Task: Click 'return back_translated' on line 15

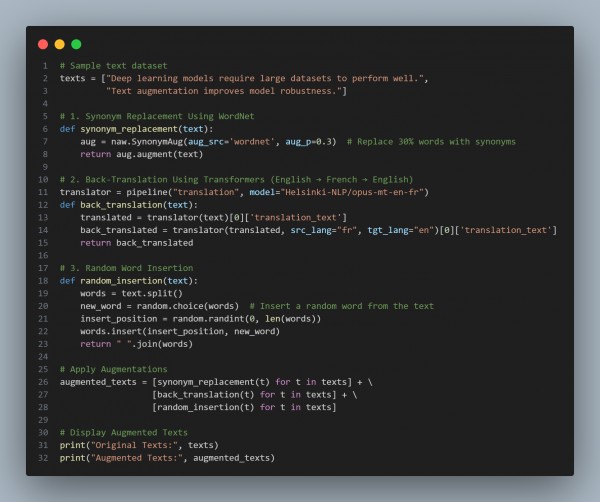Action: coord(137,243)
